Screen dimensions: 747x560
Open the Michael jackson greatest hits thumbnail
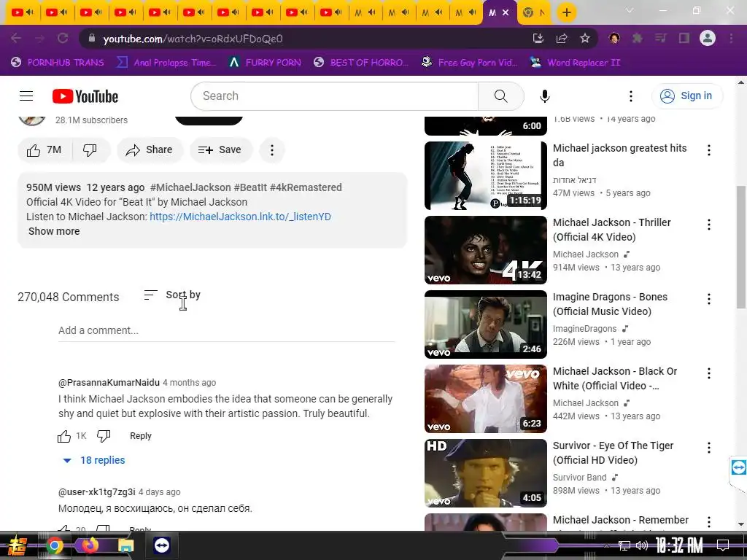coord(485,176)
